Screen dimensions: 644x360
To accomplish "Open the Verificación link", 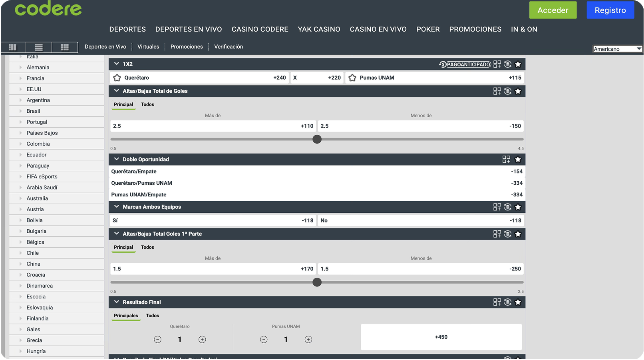I will 229,47.
